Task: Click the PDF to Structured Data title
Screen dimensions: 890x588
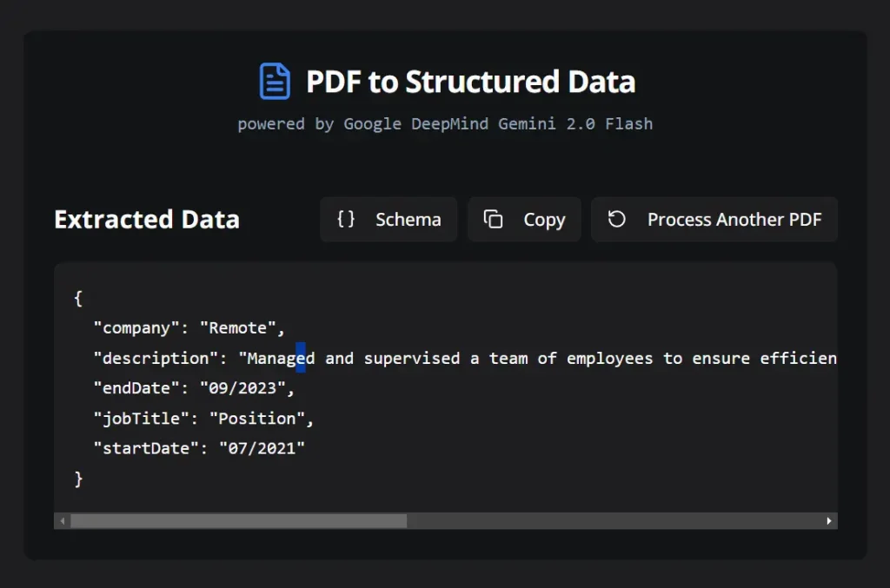Action: [x=469, y=81]
